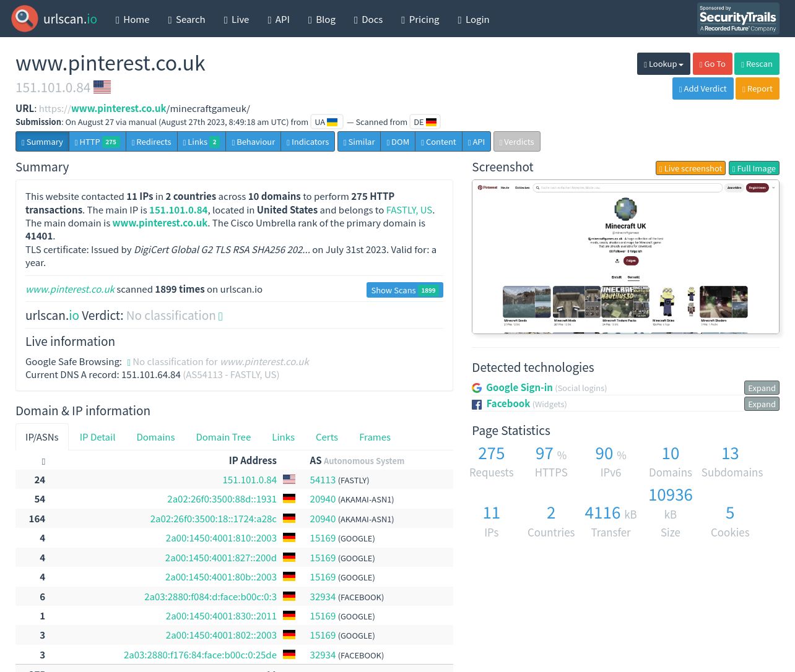The height and width of the screenshot is (672, 795).
Task: Open the Domain Tree tab
Action: click(224, 437)
